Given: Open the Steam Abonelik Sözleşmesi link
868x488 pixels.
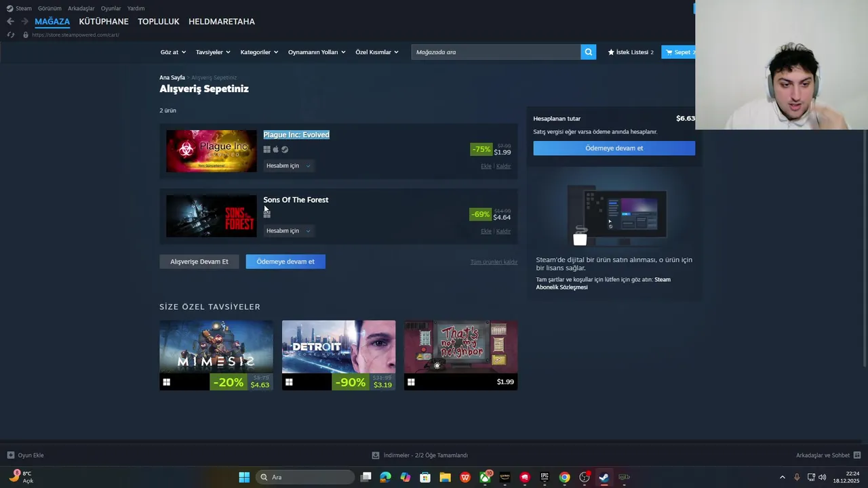Looking at the screenshot, I should tap(603, 283).
